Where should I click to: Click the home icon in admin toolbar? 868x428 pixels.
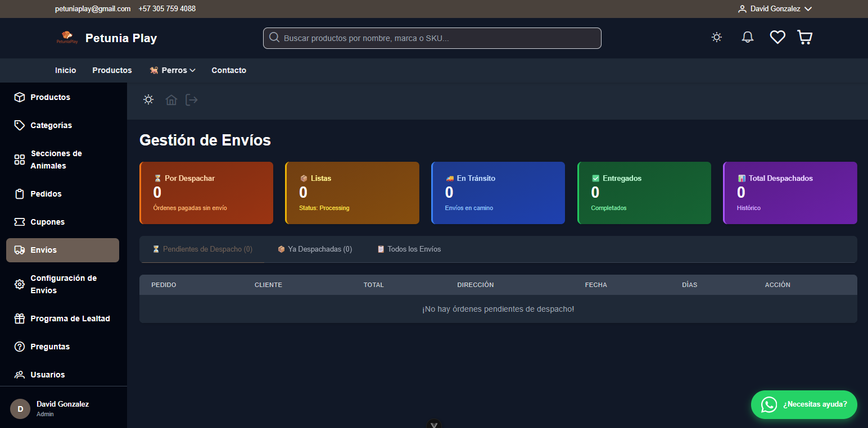(x=171, y=100)
